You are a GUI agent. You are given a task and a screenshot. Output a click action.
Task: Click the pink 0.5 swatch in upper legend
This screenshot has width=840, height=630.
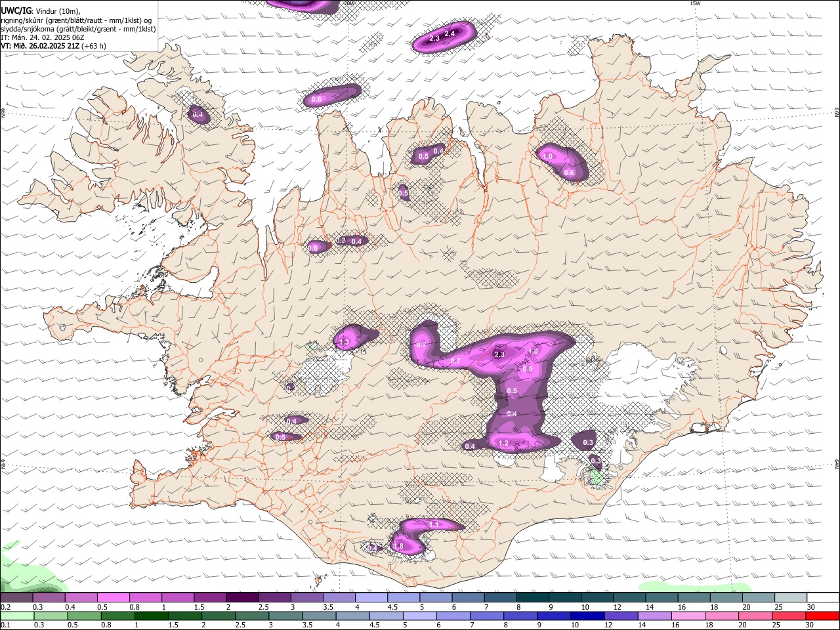pos(112,598)
